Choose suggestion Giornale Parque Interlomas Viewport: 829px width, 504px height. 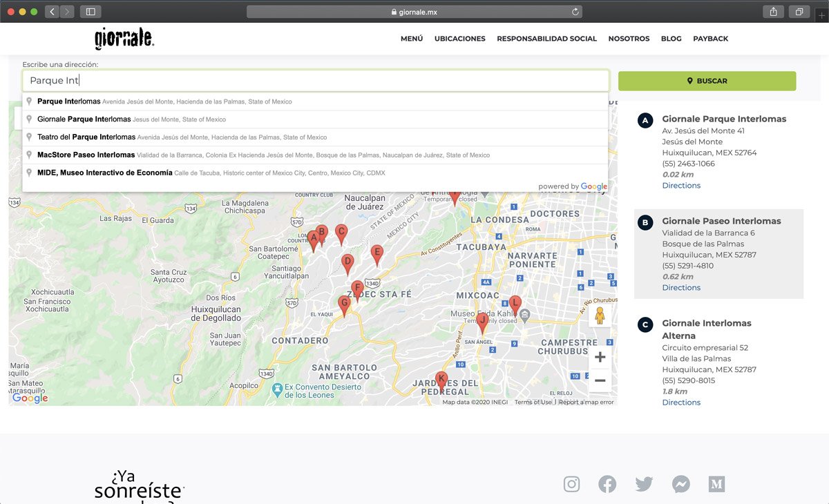click(315, 119)
